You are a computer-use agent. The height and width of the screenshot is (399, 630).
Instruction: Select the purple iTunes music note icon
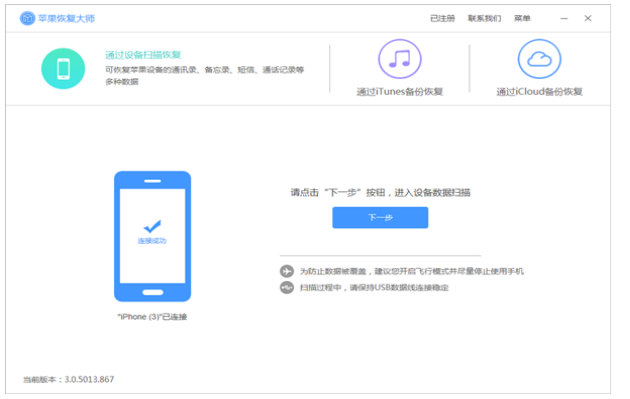(x=399, y=59)
